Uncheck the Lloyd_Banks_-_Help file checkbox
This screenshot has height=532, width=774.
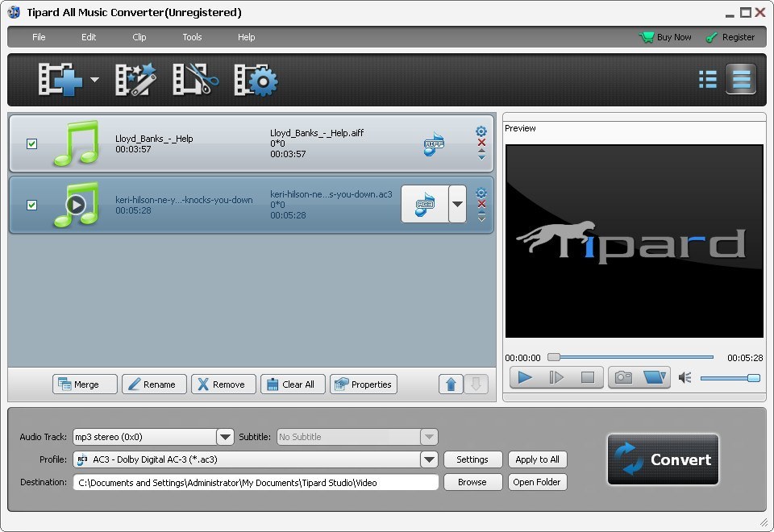pos(31,143)
